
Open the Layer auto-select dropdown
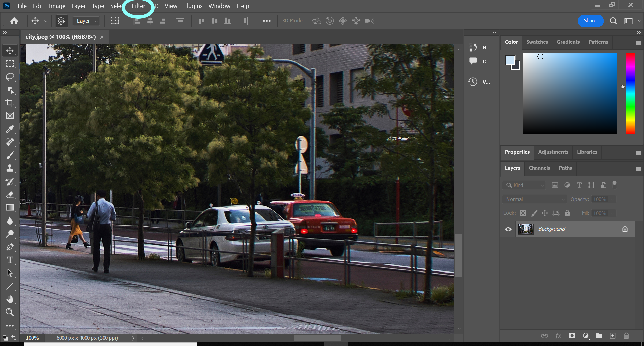pyautogui.click(x=86, y=21)
